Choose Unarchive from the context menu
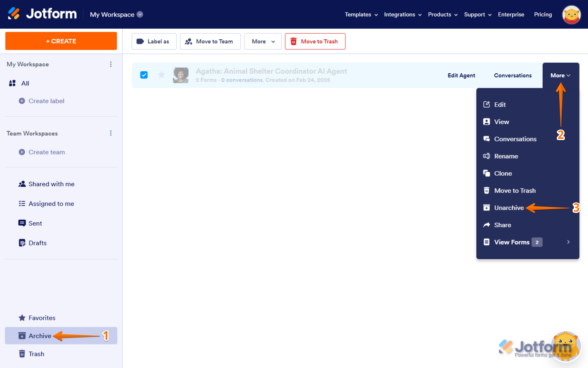Image resolution: width=588 pixels, height=368 pixels. click(x=528, y=208)
